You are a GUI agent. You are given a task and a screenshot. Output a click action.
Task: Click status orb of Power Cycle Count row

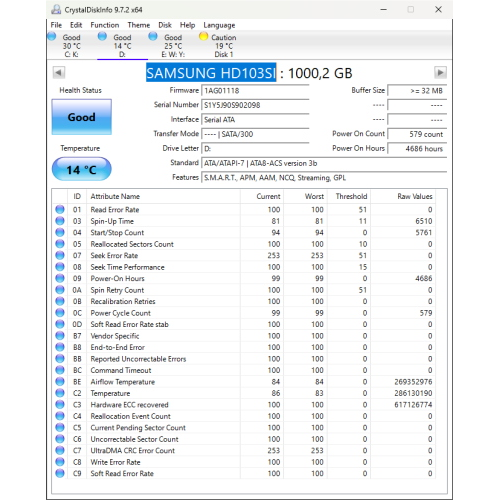60,313
